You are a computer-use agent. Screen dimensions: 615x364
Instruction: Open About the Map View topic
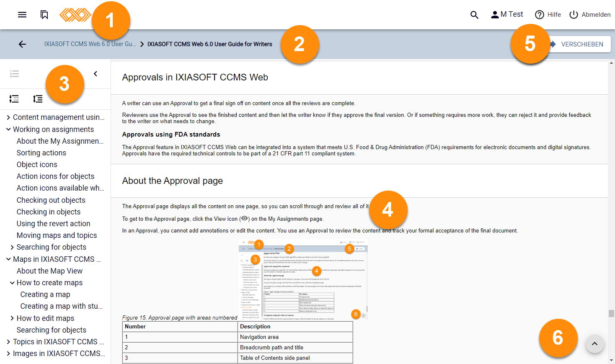click(49, 271)
